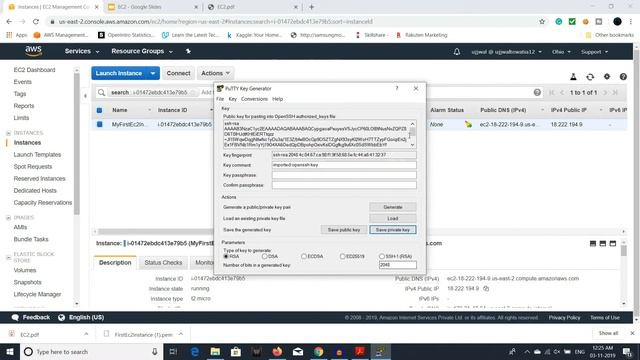
Task: Go back in browser history
Action: [x=9, y=22]
